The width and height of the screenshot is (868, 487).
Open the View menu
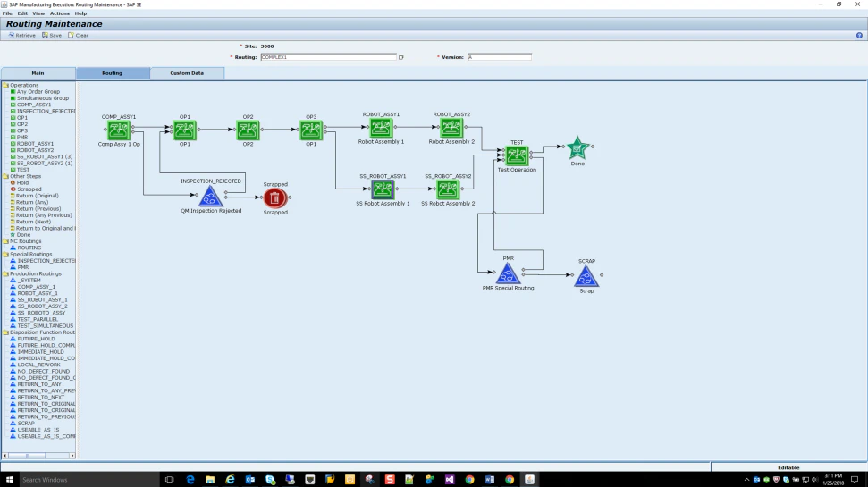(x=38, y=13)
